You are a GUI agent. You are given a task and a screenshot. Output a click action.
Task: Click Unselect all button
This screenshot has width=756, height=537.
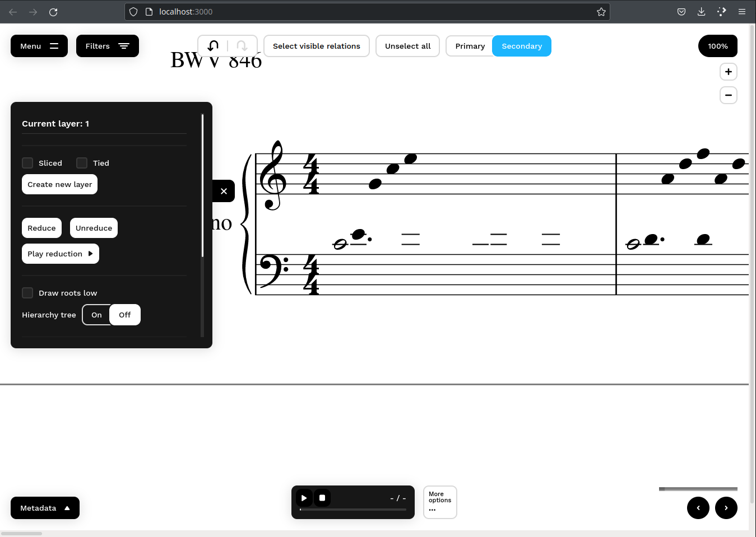point(408,46)
